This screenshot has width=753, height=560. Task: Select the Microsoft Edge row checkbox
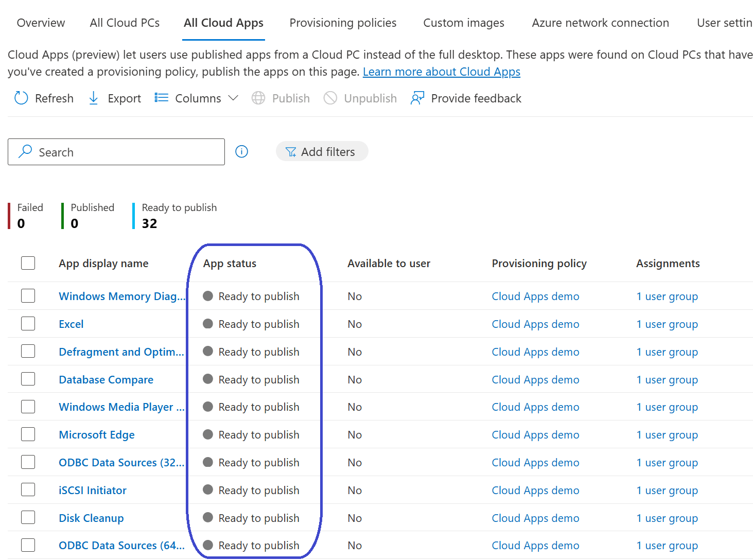pos(28,434)
